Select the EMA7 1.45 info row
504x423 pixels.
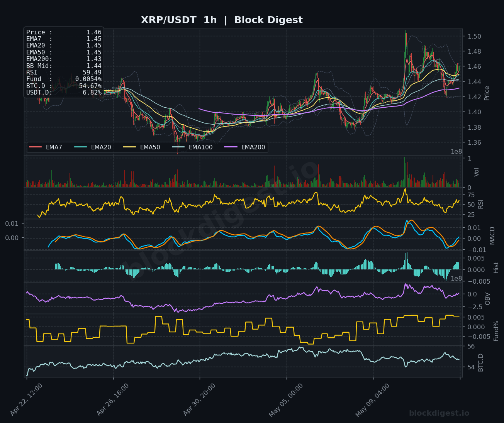[64, 39]
